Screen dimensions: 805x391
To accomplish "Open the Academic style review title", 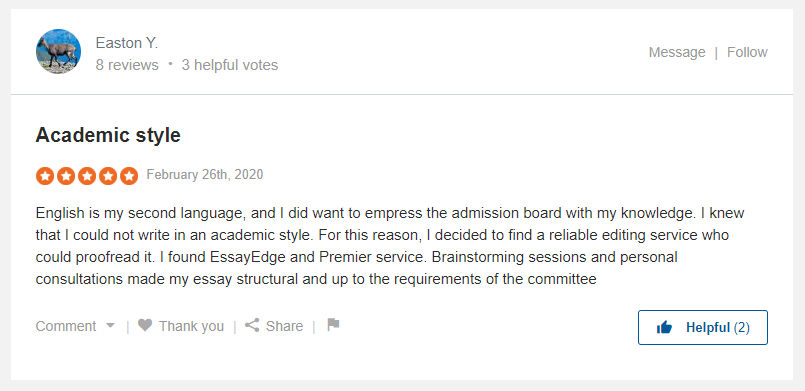I will tap(108, 135).
